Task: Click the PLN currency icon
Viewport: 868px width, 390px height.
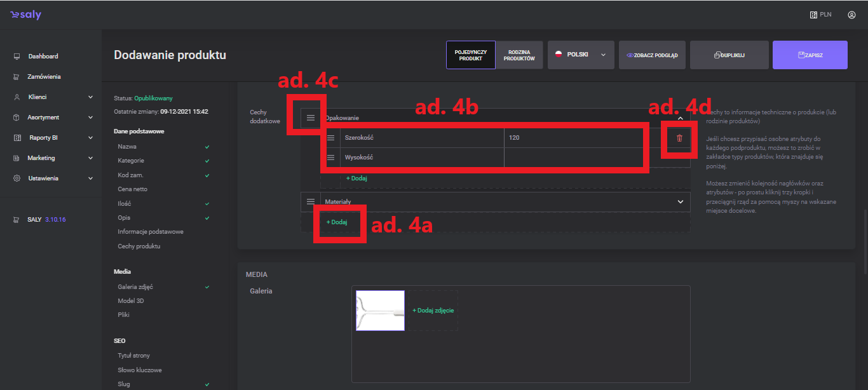Action: click(x=813, y=15)
